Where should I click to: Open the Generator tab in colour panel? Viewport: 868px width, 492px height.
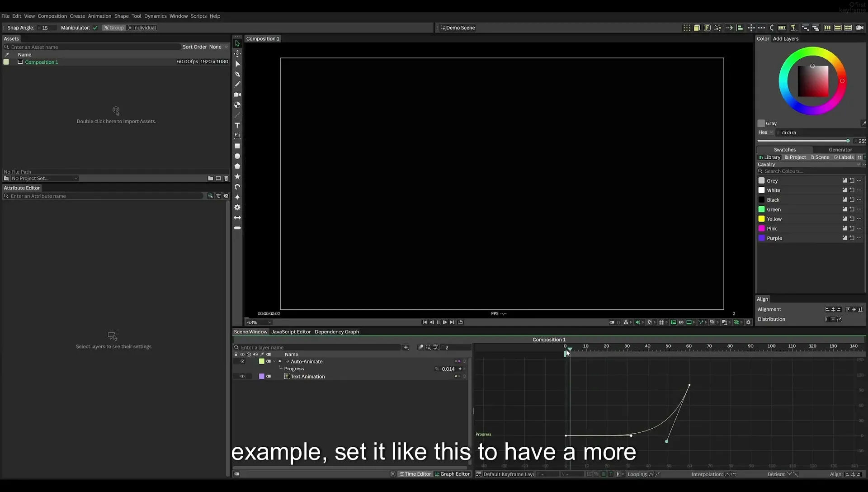(x=840, y=150)
